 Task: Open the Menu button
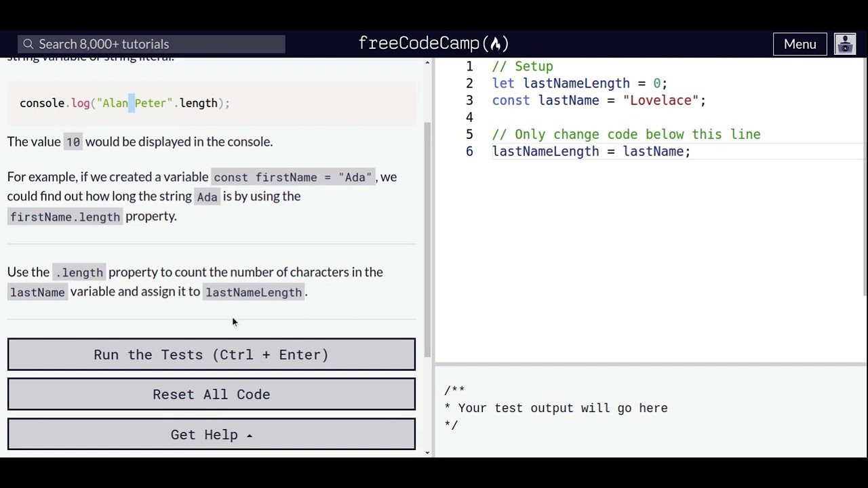(x=800, y=44)
